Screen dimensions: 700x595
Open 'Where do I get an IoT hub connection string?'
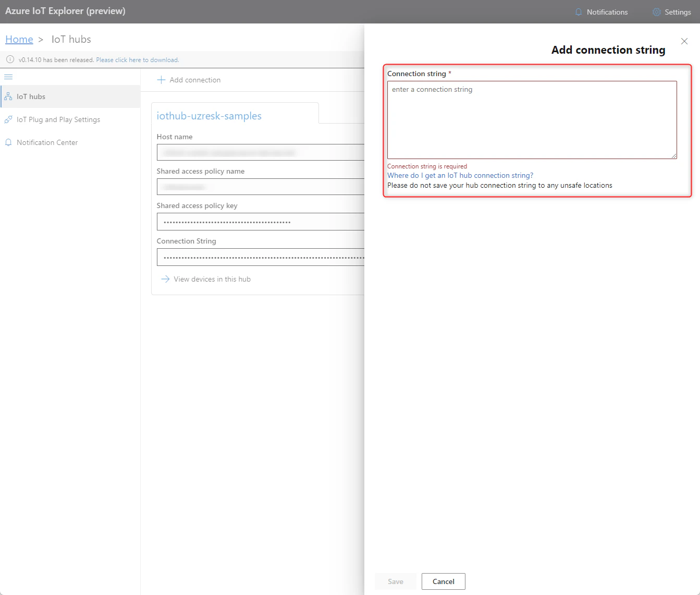460,175
